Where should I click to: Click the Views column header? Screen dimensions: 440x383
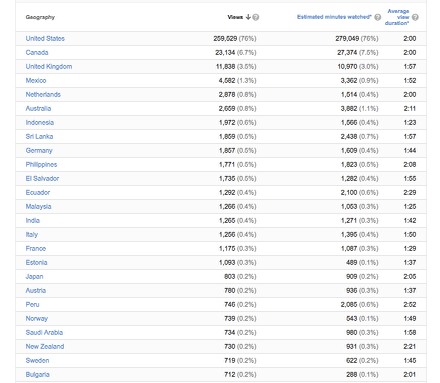click(x=235, y=17)
